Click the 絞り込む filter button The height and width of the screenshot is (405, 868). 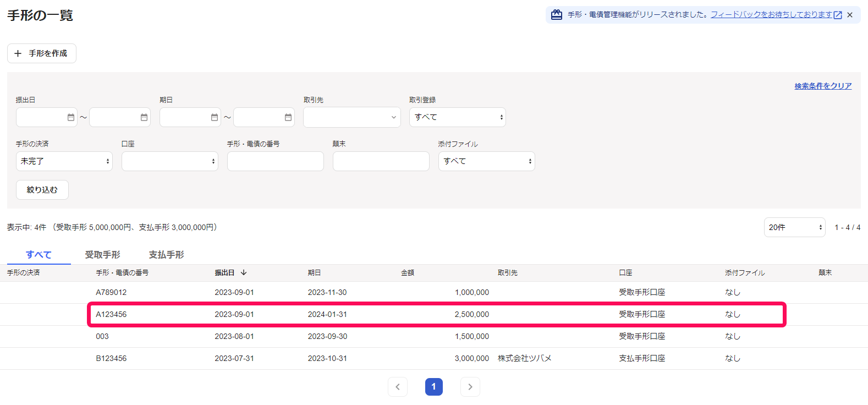coord(42,190)
